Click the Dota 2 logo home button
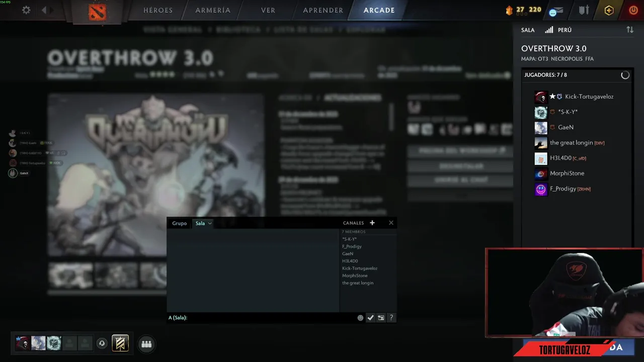The height and width of the screenshot is (362, 644). click(97, 12)
